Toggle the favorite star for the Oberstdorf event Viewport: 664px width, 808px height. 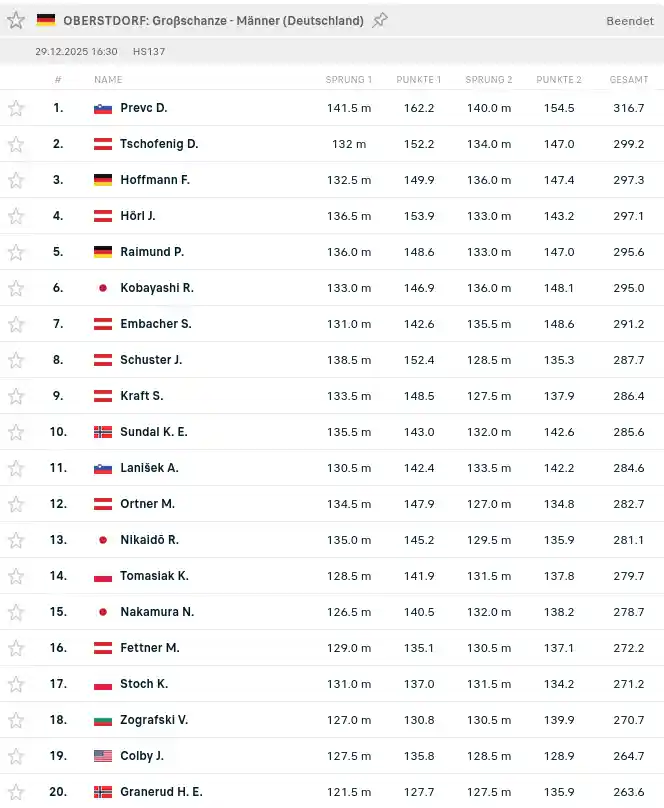pyautogui.click(x=16, y=20)
